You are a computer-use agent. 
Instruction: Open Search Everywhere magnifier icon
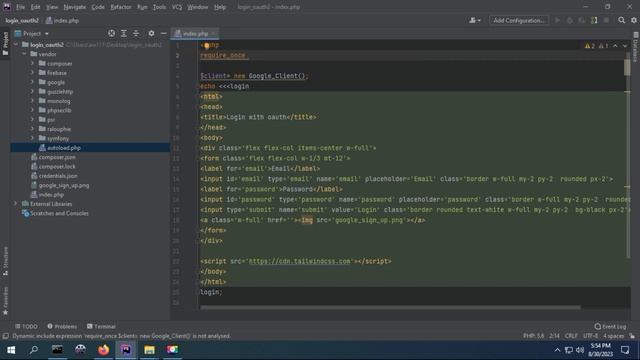621,20
